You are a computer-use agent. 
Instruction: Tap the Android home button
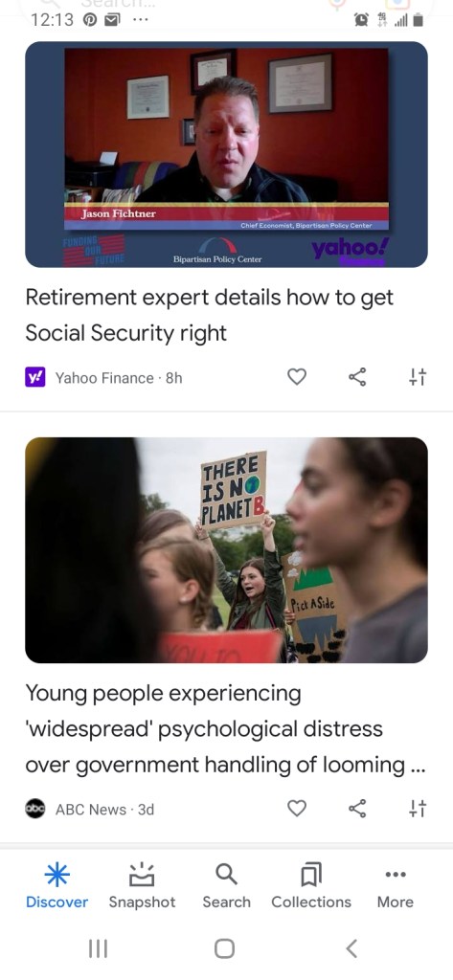(225, 948)
